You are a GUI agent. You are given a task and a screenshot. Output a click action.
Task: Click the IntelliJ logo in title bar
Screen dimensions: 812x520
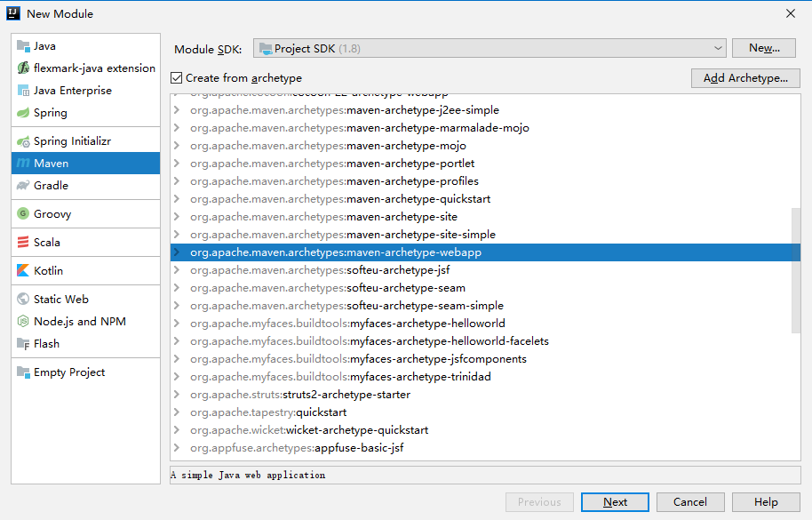13,13
